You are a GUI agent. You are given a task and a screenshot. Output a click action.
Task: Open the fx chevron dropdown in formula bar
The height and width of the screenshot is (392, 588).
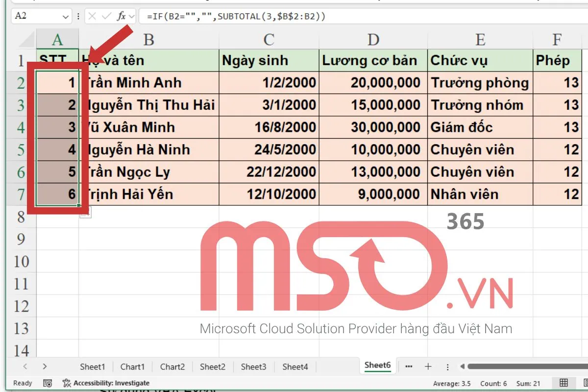[131, 16]
